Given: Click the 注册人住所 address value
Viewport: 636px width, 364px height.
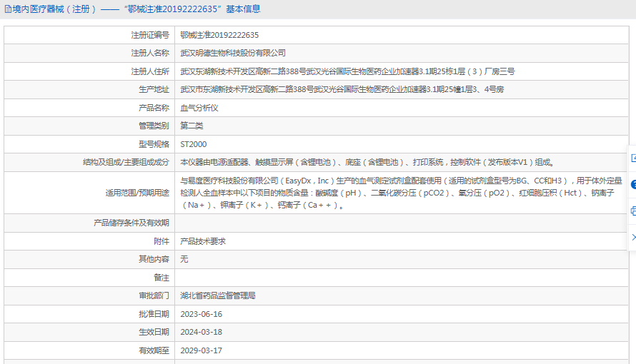Looking at the screenshot, I should click(x=347, y=71).
